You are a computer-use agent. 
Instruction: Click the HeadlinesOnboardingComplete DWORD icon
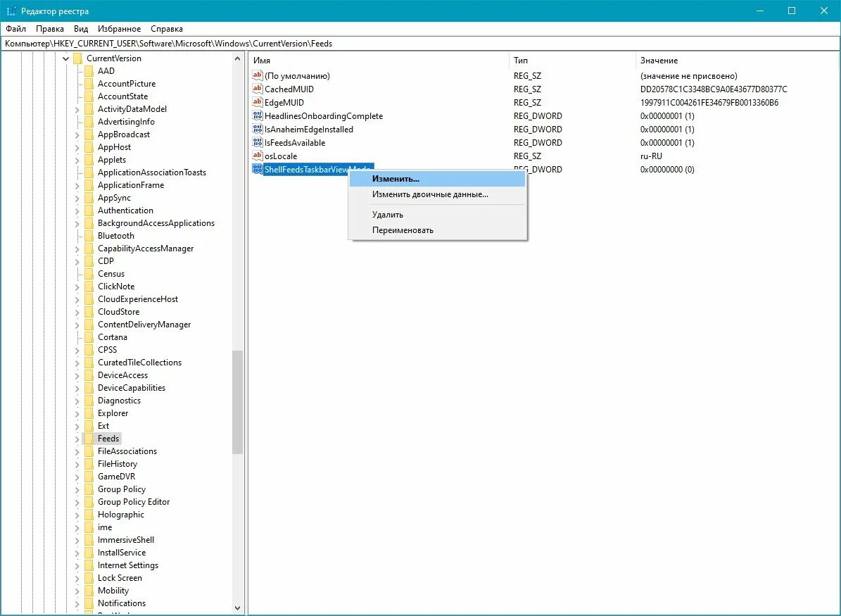click(x=258, y=115)
